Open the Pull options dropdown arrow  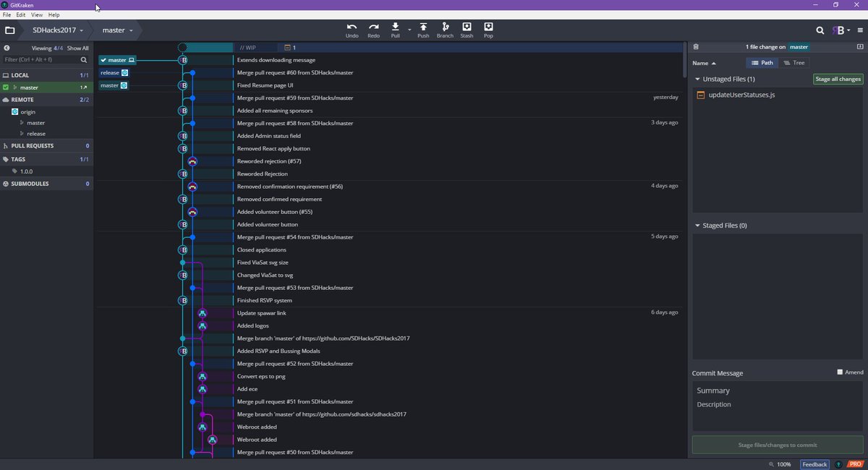[409, 30]
